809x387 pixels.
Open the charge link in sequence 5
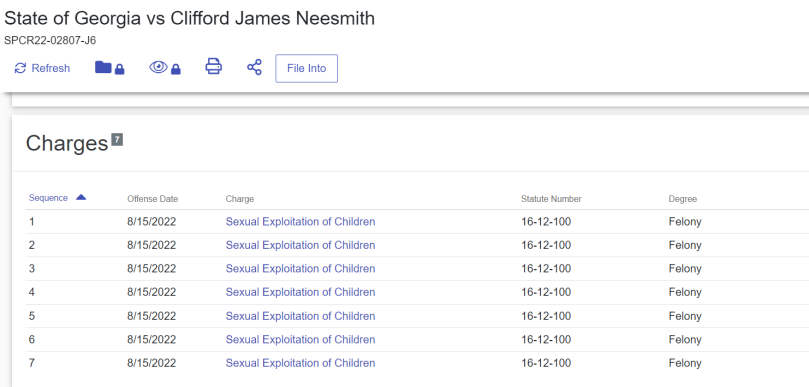[x=300, y=316]
